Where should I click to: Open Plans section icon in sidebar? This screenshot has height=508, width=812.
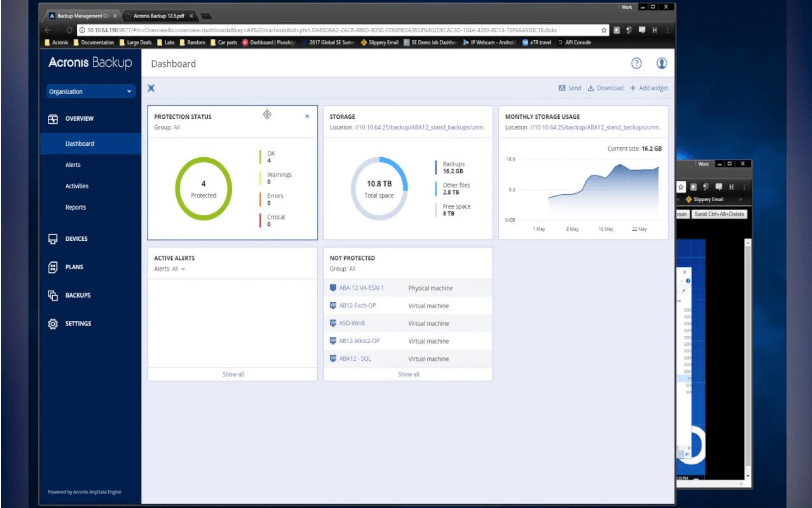click(x=53, y=267)
